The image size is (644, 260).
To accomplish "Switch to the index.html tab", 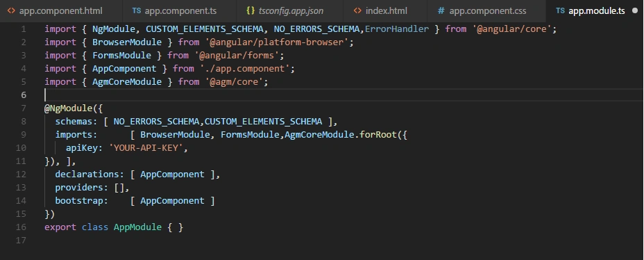I will click(x=385, y=10).
